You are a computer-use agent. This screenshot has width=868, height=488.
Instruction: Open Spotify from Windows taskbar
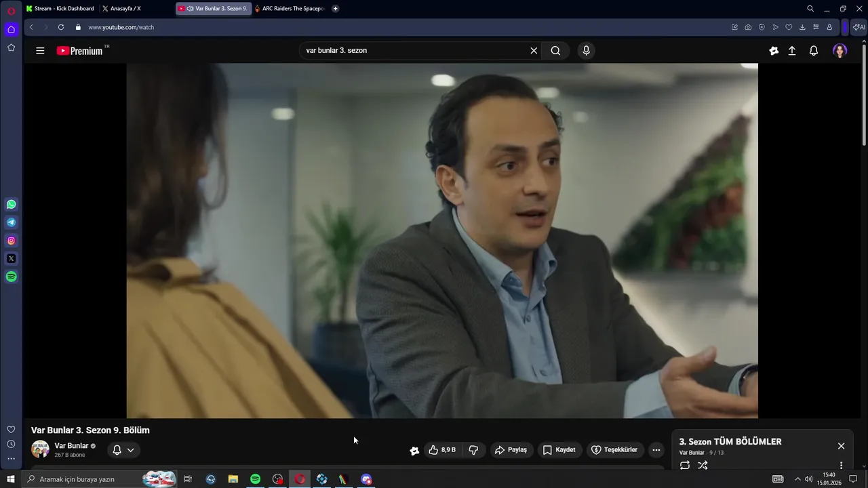click(x=255, y=479)
